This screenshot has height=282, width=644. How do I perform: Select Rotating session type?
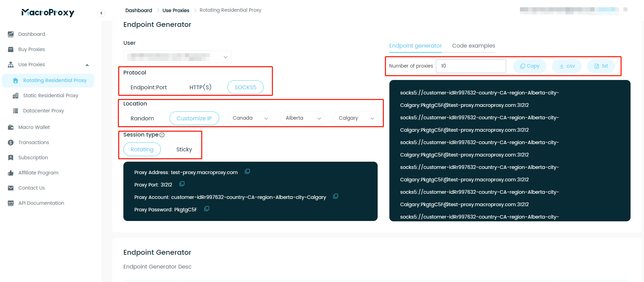coord(142,149)
